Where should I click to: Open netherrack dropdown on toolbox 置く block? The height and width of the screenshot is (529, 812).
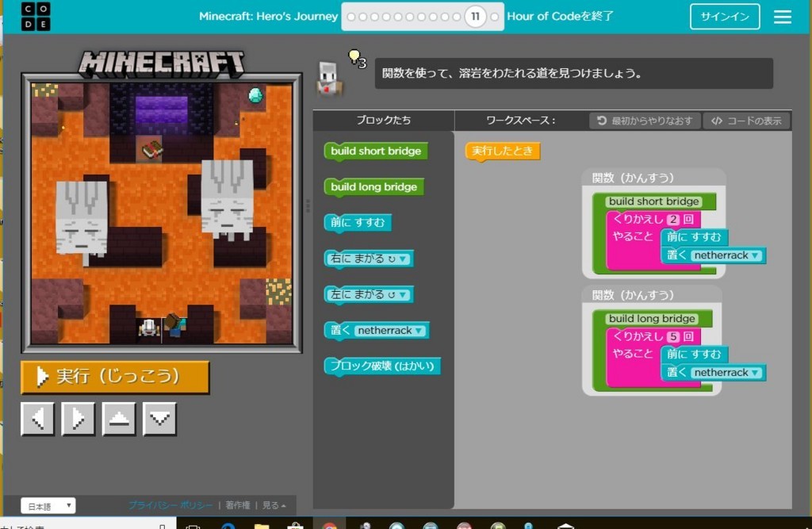pyautogui.click(x=390, y=331)
